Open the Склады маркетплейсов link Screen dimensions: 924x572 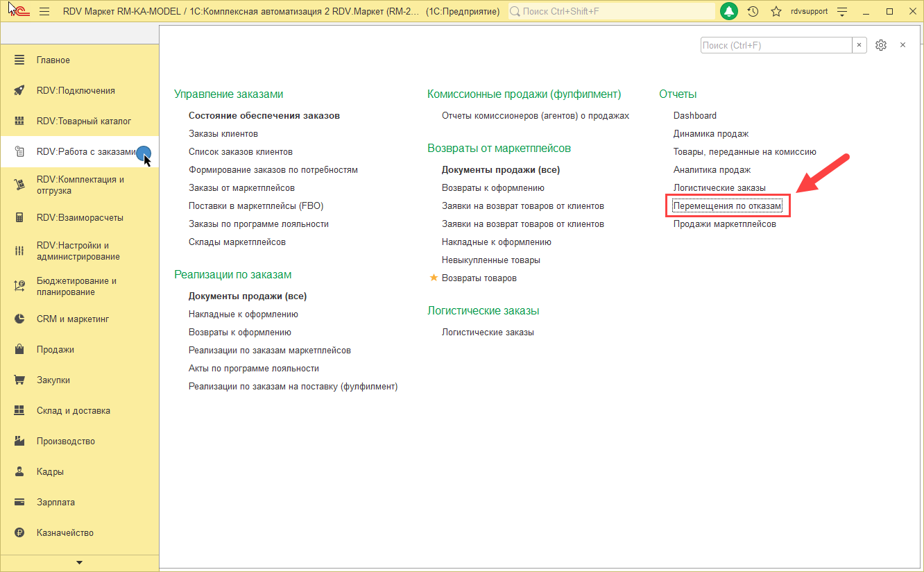coord(237,242)
